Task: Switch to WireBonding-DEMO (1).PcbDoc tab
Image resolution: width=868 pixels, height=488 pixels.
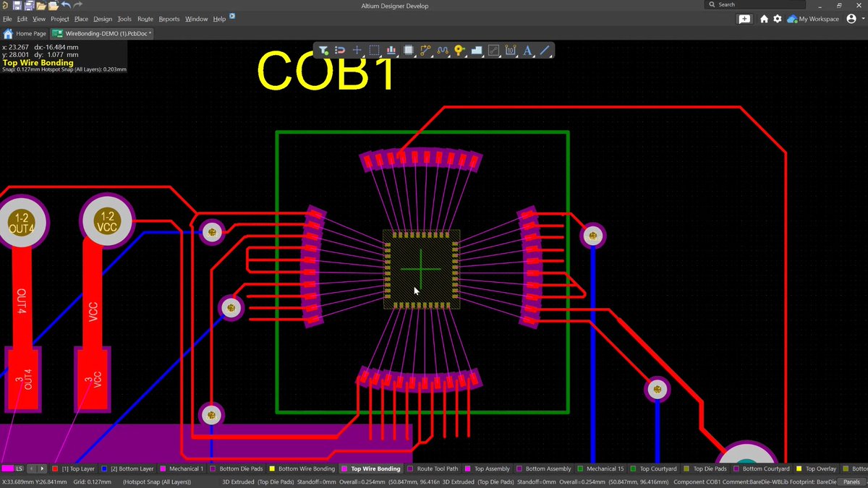Action: tap(101, 33)
